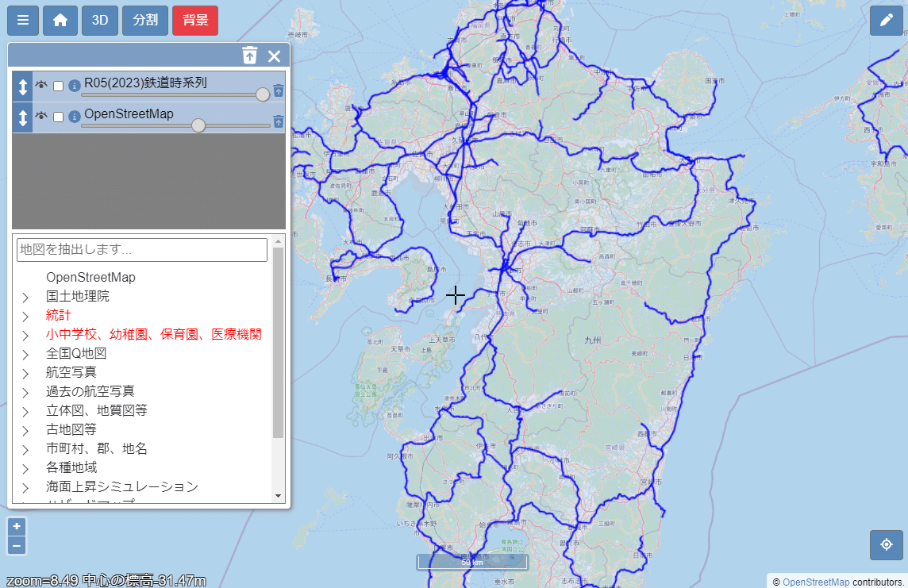
Task: Switch to 3D view
Action: pos(99,21)
